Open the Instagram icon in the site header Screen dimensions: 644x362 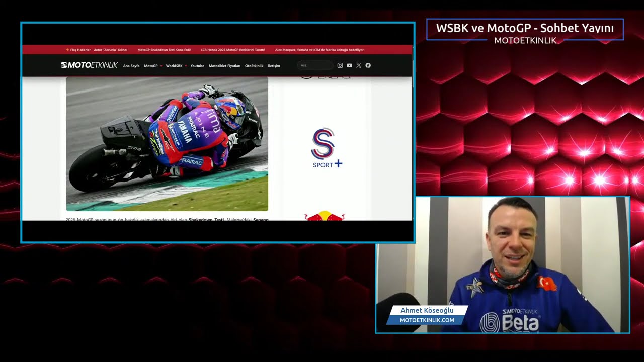coord(340,65)
